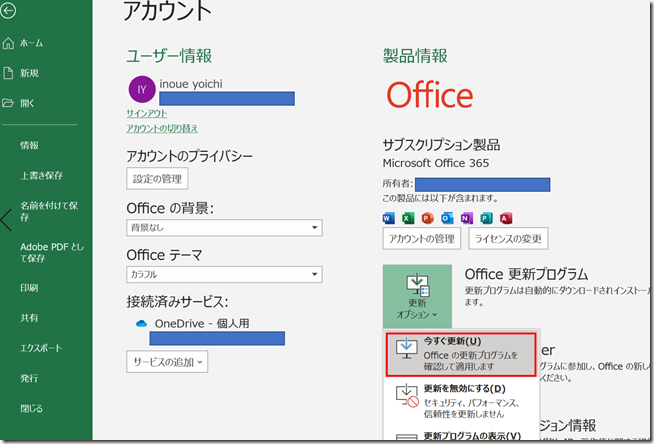The height and width of the screenshot is (444, 654).
Task: Click the home house icon
Action: [8, 43]
